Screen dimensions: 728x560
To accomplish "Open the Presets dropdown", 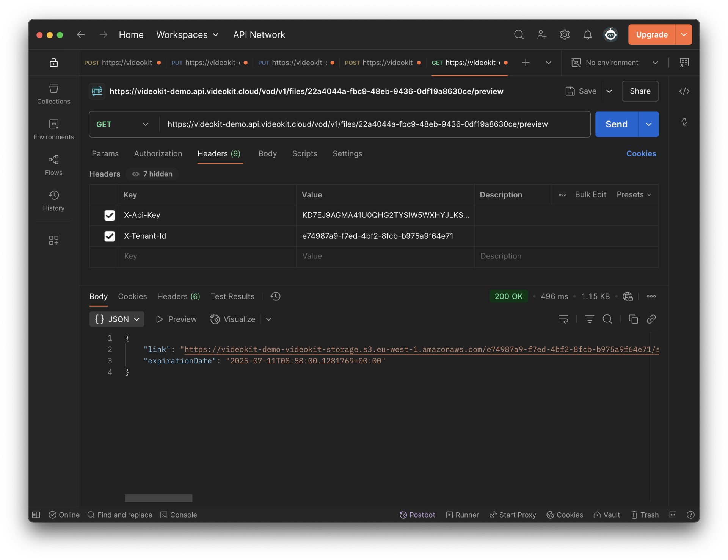I will (x=634, y=195).
